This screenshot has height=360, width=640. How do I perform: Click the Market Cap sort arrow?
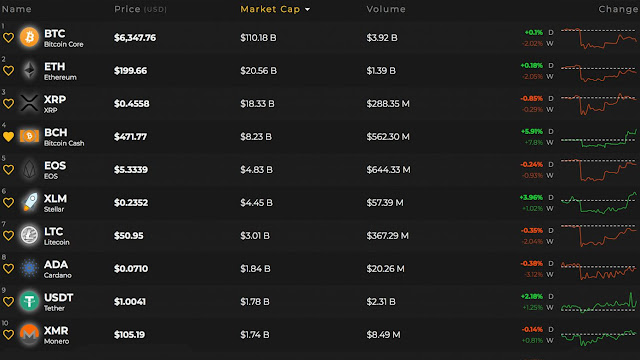pyautogui.click(x=307, y=9)
